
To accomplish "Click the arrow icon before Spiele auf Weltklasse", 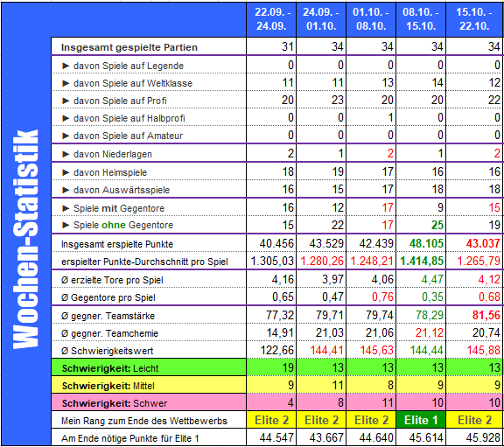I will point(66,83).
